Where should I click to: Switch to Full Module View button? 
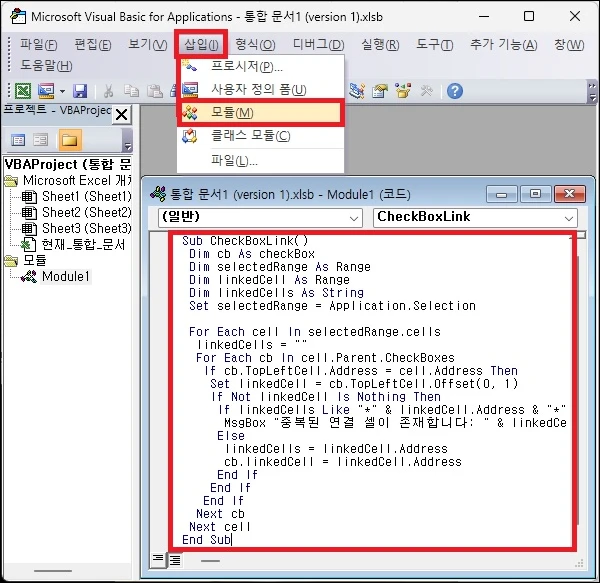[174, 560]
